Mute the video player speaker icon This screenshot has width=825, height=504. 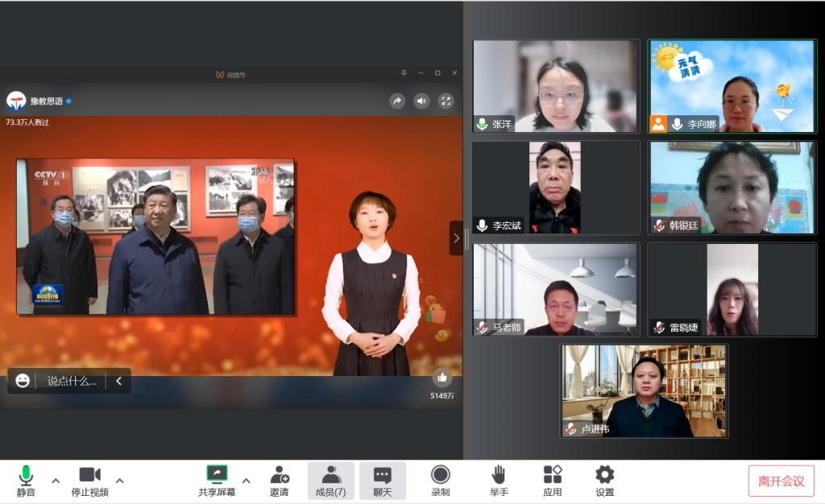421,101
